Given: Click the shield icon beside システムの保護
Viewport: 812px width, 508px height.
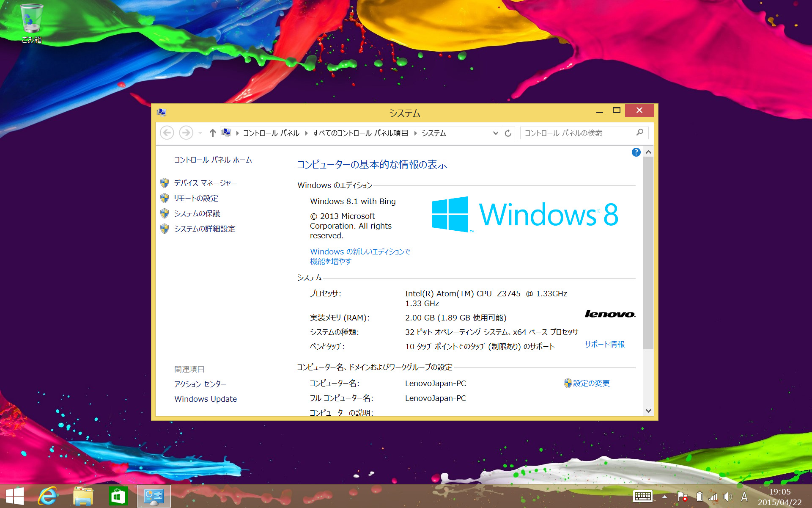Looking at the screenshot, I should point(165,214).
